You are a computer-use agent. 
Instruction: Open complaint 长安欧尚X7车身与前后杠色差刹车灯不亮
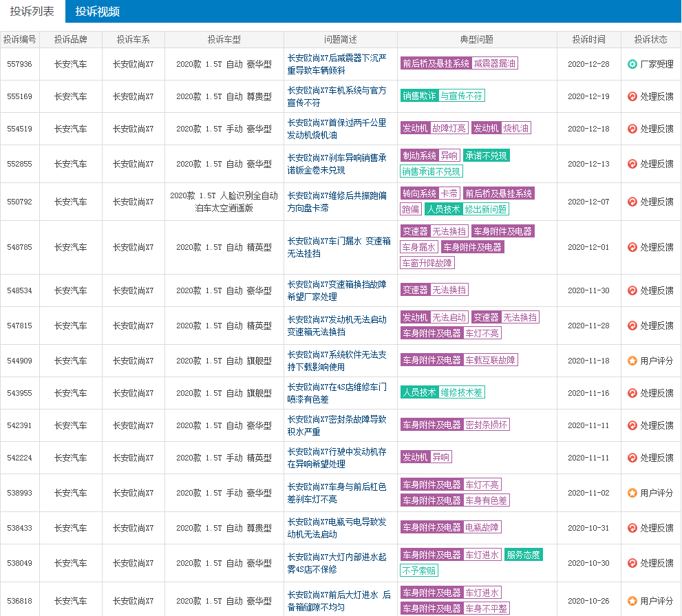pos(337,493)
